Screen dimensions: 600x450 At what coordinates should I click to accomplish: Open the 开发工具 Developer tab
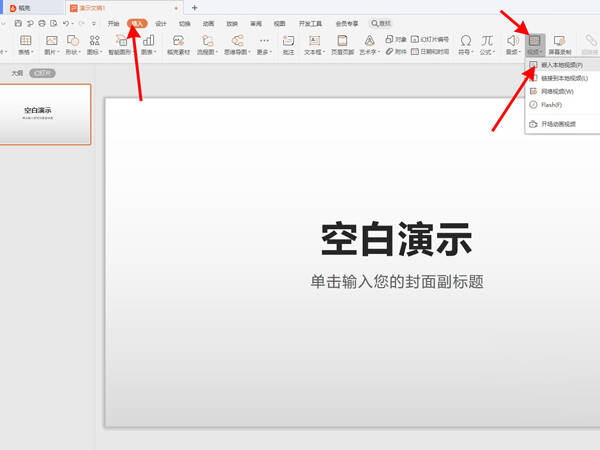point(310,24)
